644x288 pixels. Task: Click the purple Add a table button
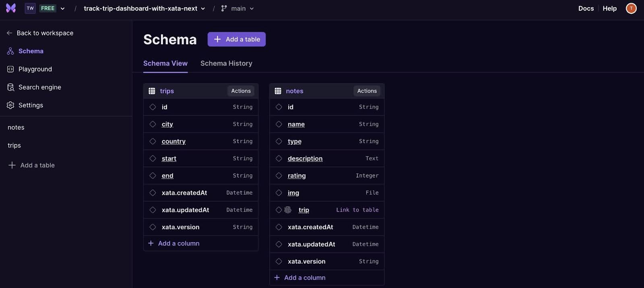point(237,39)
